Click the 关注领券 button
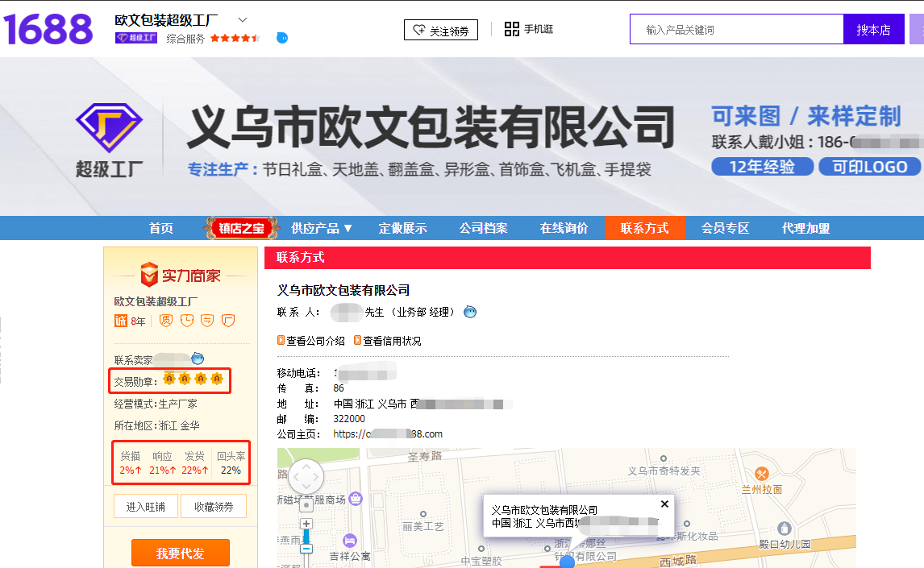924x568 pixels. coord(441,30)
